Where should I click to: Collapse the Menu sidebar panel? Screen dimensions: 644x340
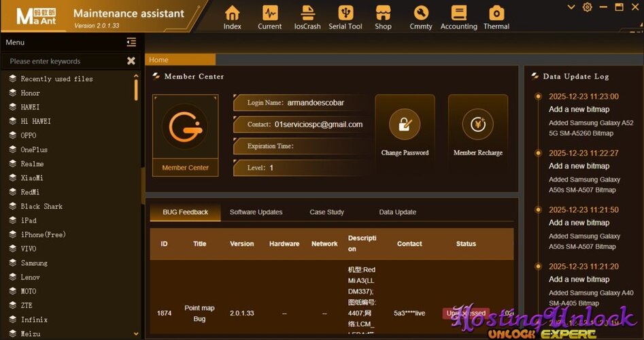(x=131, y=42)
